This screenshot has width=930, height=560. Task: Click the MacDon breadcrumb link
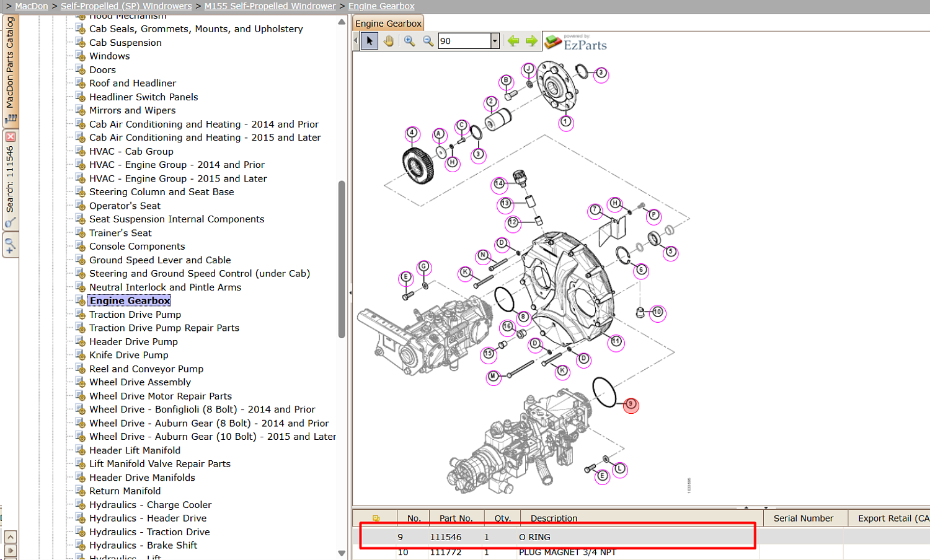click(32, 6)
